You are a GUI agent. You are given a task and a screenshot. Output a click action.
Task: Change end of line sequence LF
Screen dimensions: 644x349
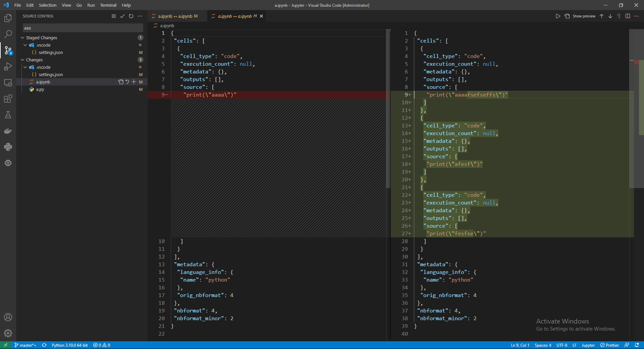tap(575, 345)
